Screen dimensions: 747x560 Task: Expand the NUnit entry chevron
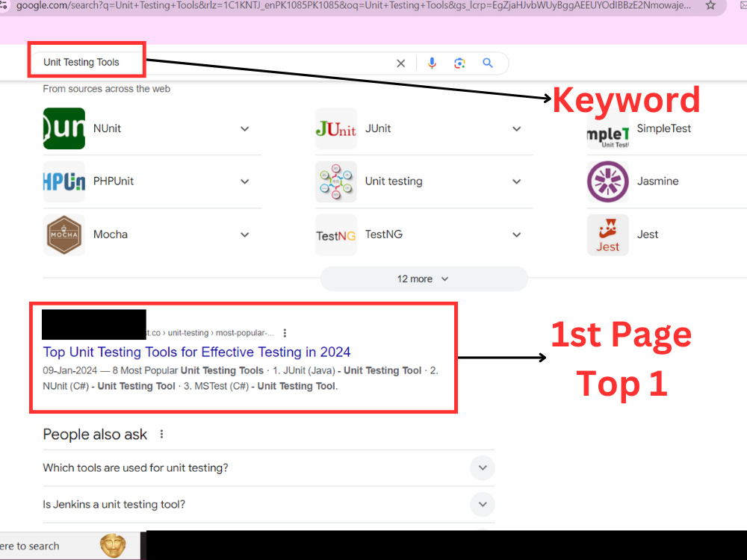pyautogui.click(x=245, y=128)
